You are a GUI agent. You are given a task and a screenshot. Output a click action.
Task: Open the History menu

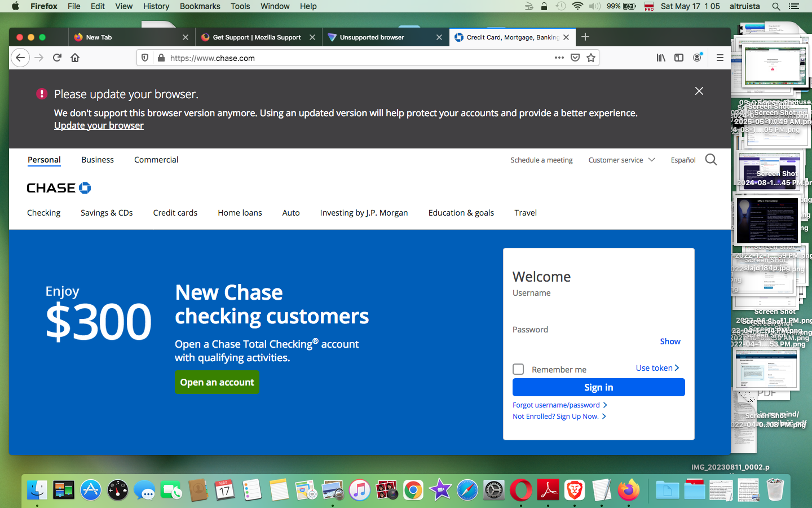[x=156, y=6]
